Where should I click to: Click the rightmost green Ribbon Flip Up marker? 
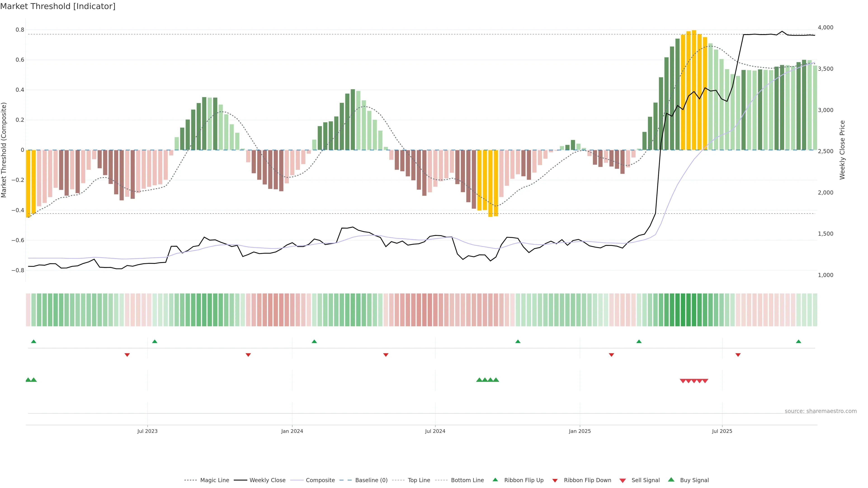[798, 342]
